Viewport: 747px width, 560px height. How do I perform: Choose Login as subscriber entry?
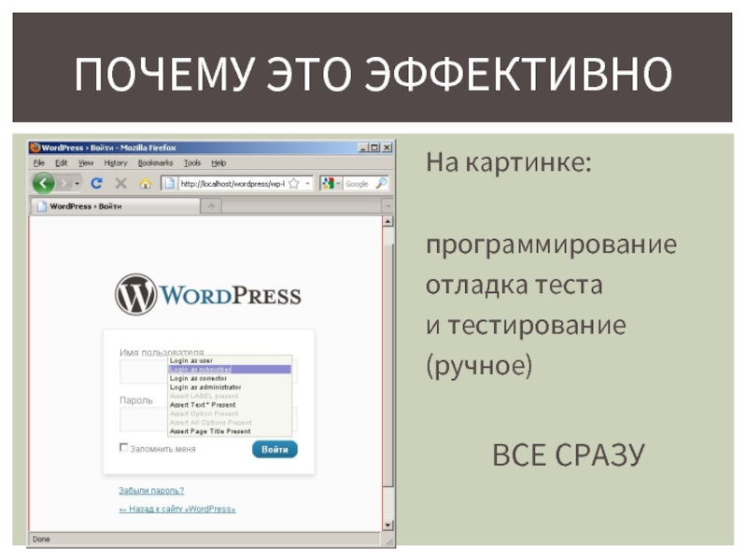tap(230, 370)
